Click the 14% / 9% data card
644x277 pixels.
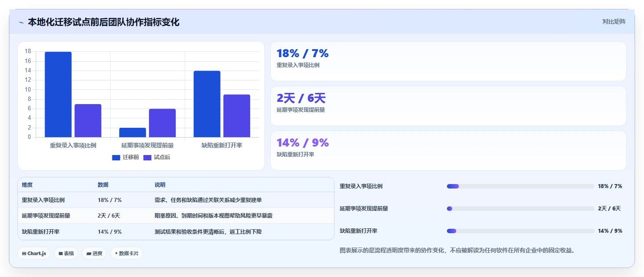coord(448,151)
